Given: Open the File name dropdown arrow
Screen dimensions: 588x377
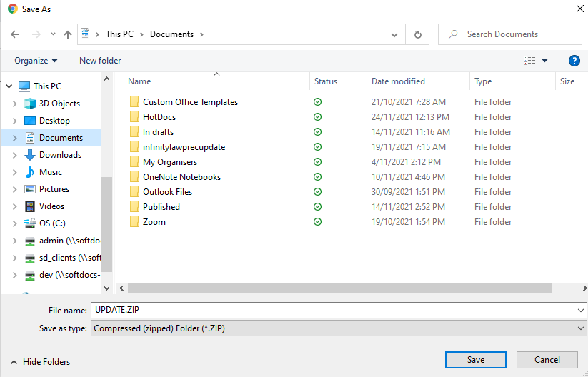Looking at the screenshot, I should coord(581,311).
